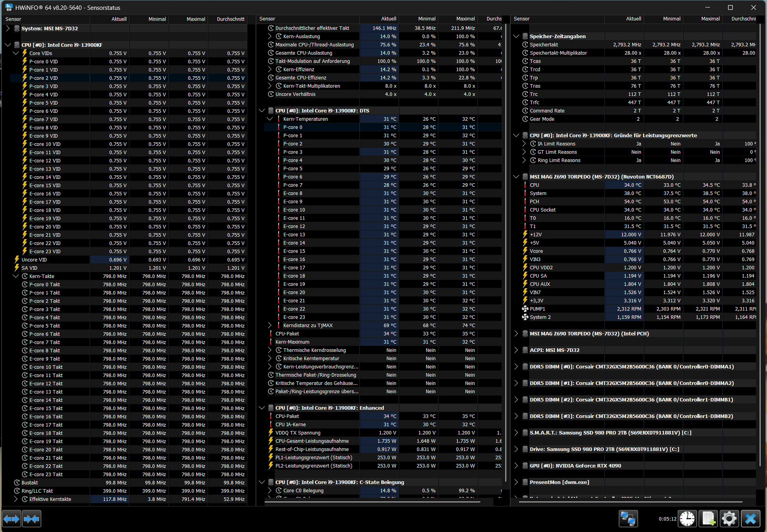Click the clock reset timer icon
The height and width of the screenshot is (532, 767).
point(687,519)
